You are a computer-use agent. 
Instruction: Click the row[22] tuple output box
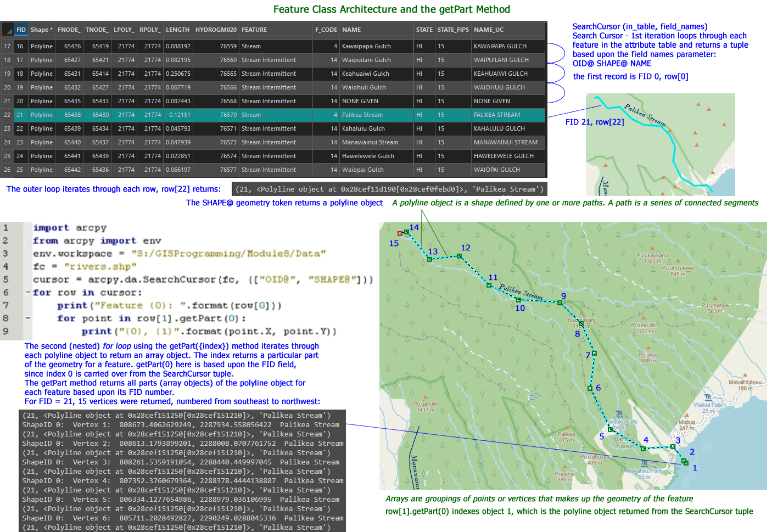[389, 189]
